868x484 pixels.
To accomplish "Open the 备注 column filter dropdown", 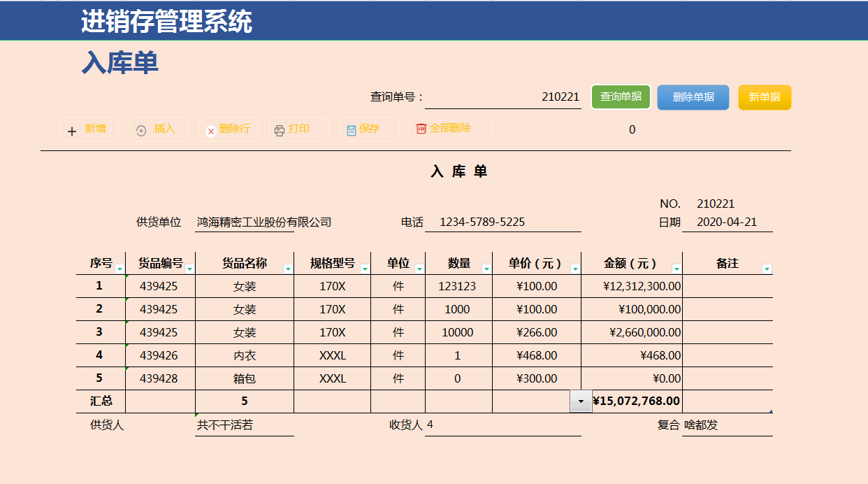I will click(x=767, y=268).
